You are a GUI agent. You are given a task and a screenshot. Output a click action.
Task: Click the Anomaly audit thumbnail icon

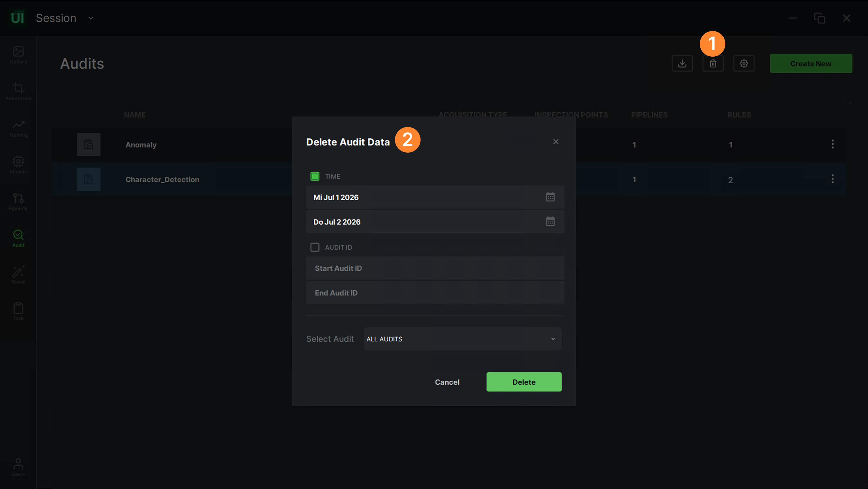point(89,144)
